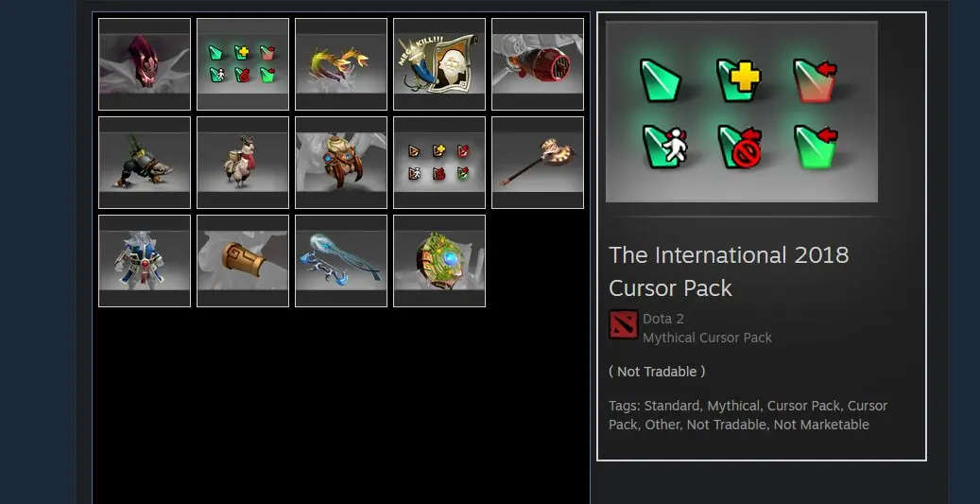Image resolution: width=980 pixels, height=504 pixels.
Task: Select the Mega Kill announcer scroll item
Action: tap(439, 63)
